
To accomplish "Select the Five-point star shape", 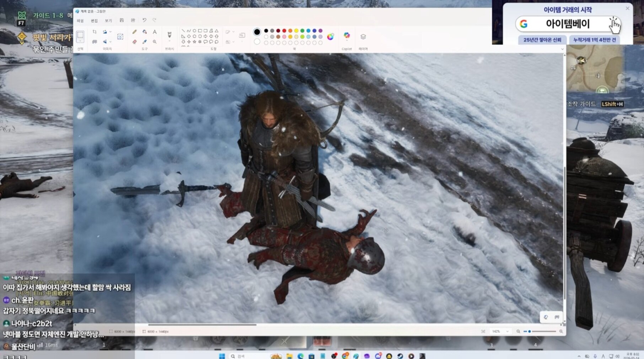I will click(194, 42).
